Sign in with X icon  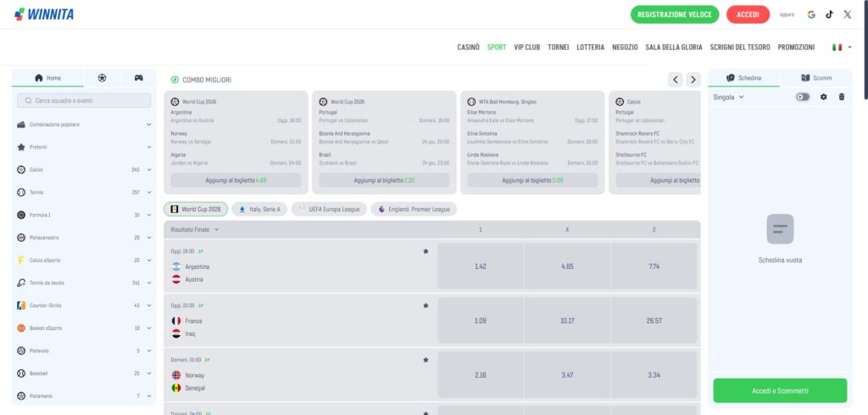848,15
